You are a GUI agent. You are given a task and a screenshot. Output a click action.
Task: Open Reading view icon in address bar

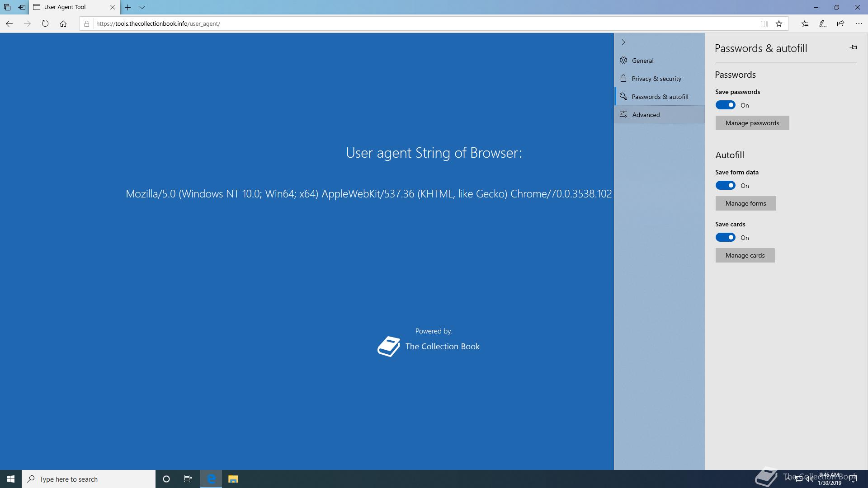764,24
